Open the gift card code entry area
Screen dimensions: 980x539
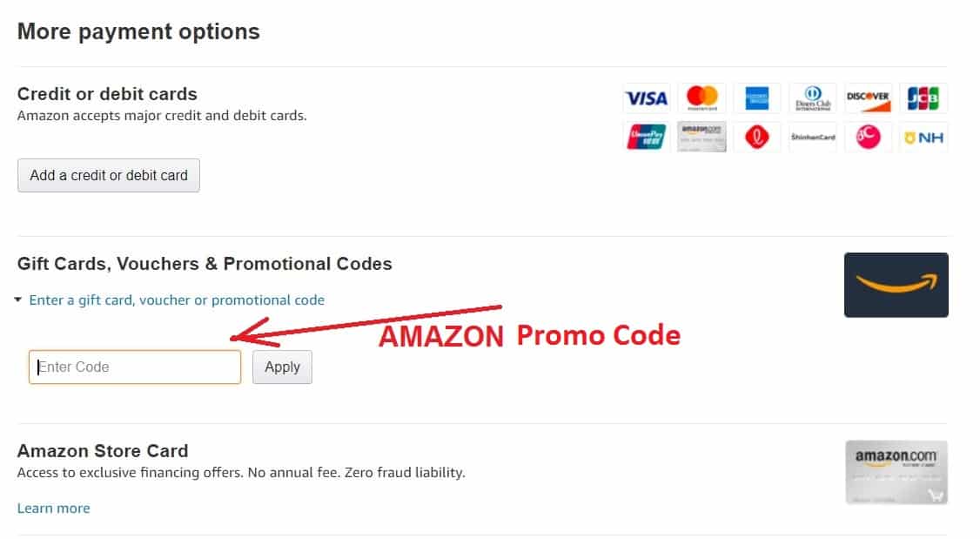coord(177,300)
